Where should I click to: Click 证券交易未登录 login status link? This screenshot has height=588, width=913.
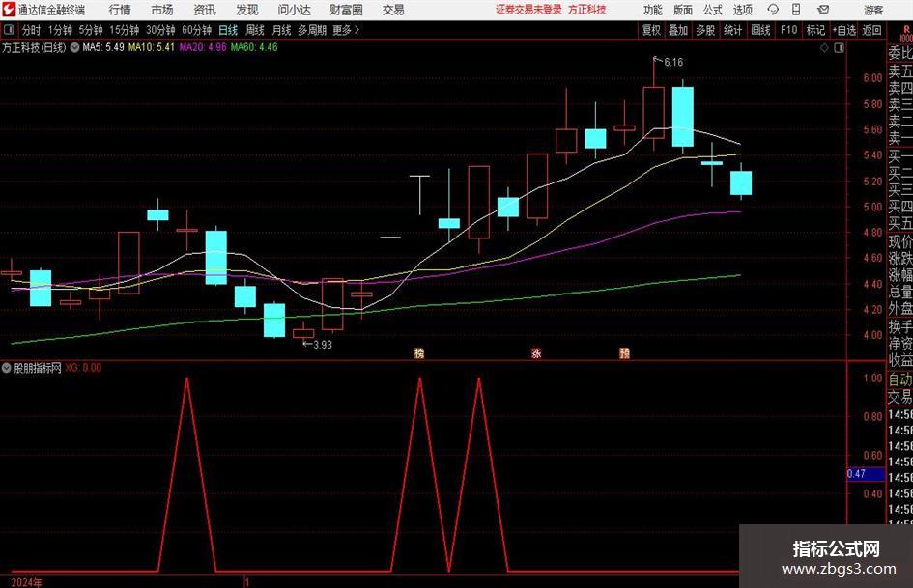[528, 10]
